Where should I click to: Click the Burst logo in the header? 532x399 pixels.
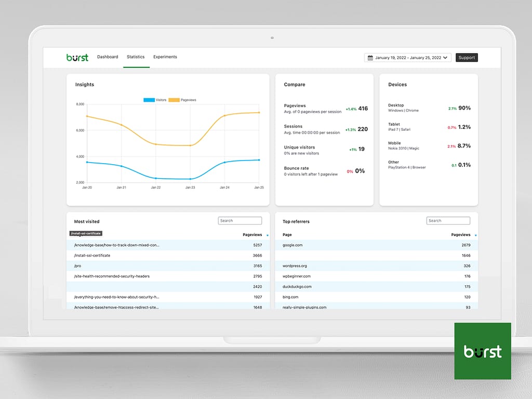coord(77,57)
